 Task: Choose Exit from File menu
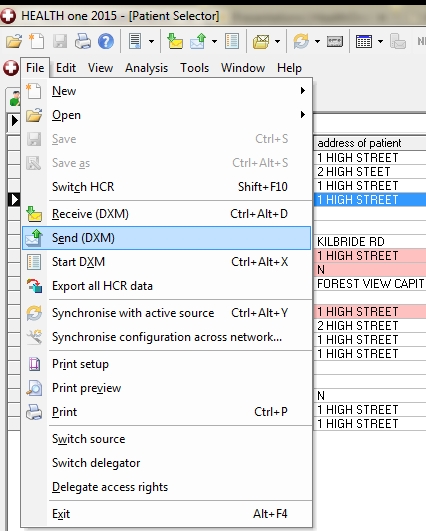point(166,514)
